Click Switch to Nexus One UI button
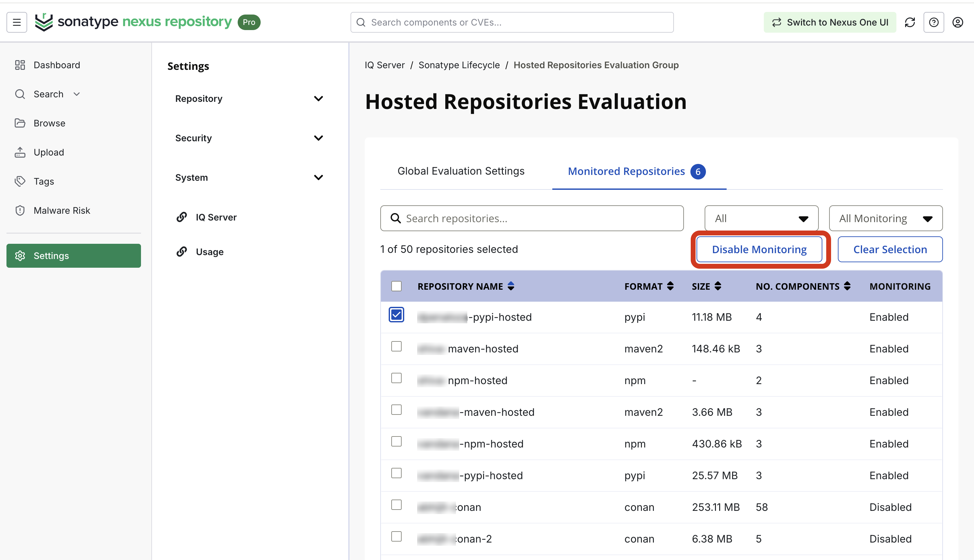 830,22
